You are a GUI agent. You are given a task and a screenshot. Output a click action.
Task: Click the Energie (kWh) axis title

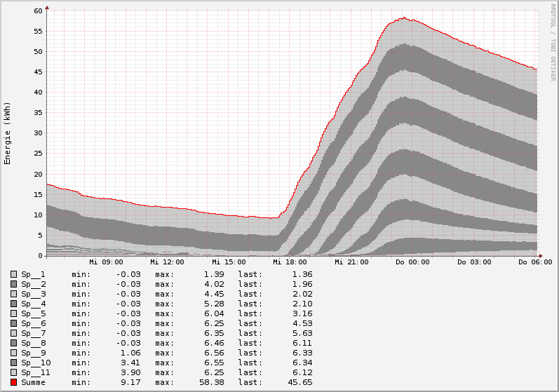pyautogui.click(x=8, y=133)
